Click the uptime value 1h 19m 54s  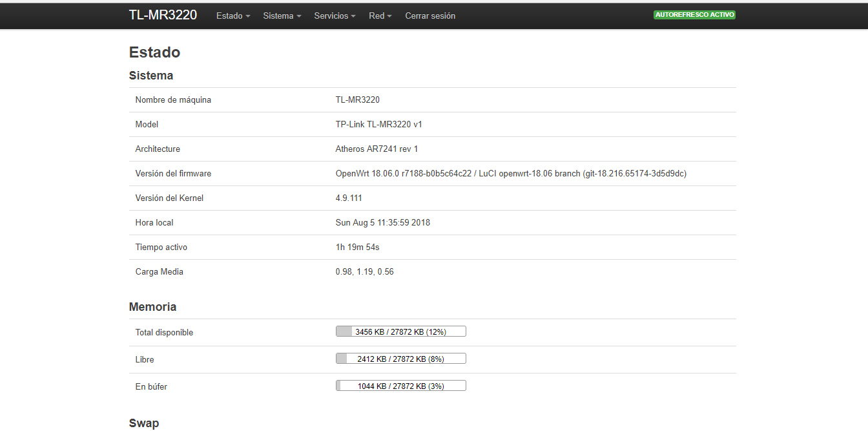tap(357, 247)
